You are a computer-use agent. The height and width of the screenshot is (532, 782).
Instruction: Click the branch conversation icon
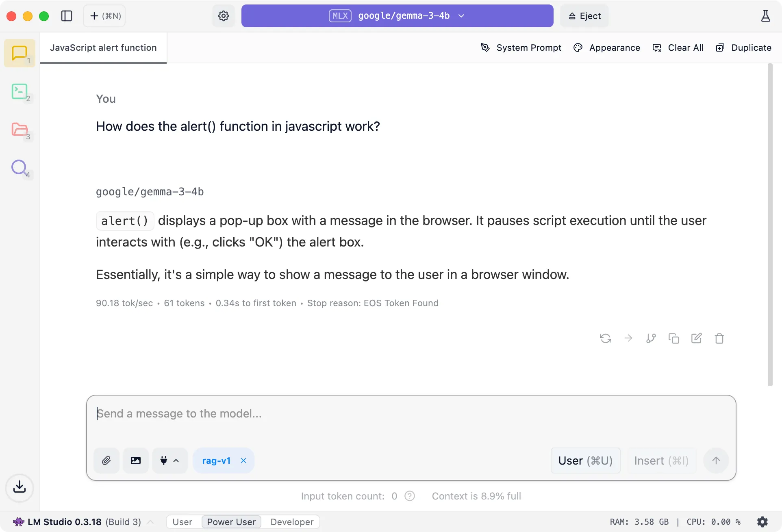(651, 338)
